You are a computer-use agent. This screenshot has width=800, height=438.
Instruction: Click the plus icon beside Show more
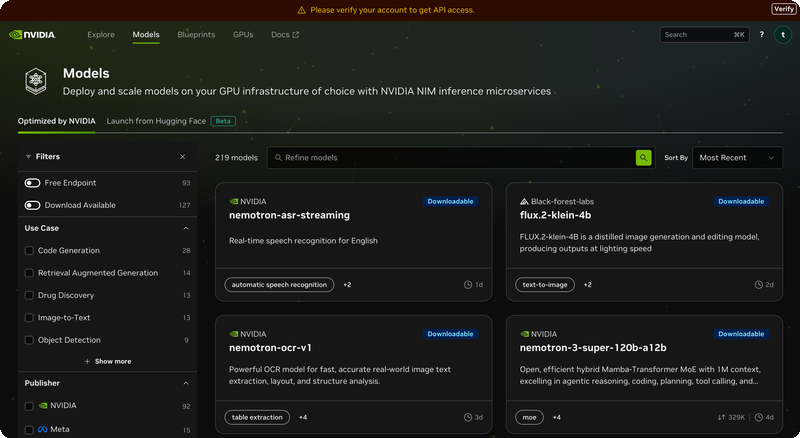click(87, 361)
